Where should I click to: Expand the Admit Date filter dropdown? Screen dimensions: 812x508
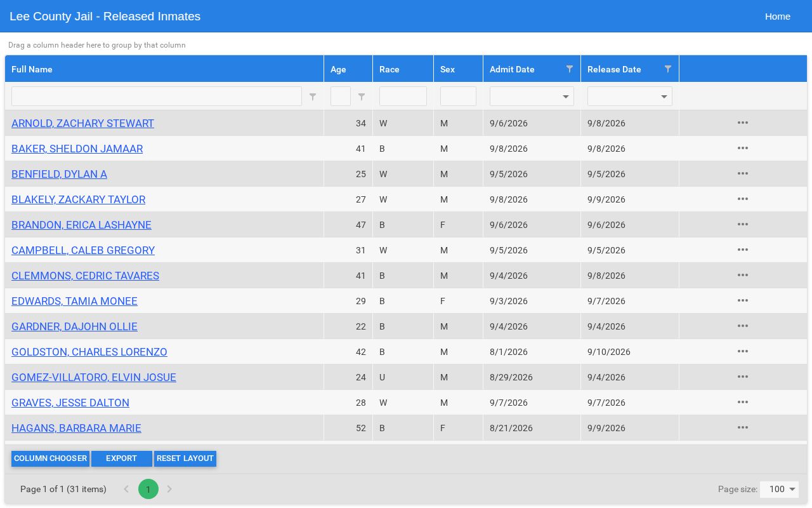pyautogui.click(x=566, y=97)
